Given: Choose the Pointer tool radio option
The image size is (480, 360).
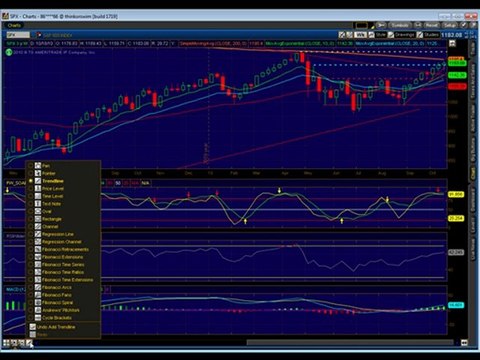Looking at the screenshot, I should point(31,173).
